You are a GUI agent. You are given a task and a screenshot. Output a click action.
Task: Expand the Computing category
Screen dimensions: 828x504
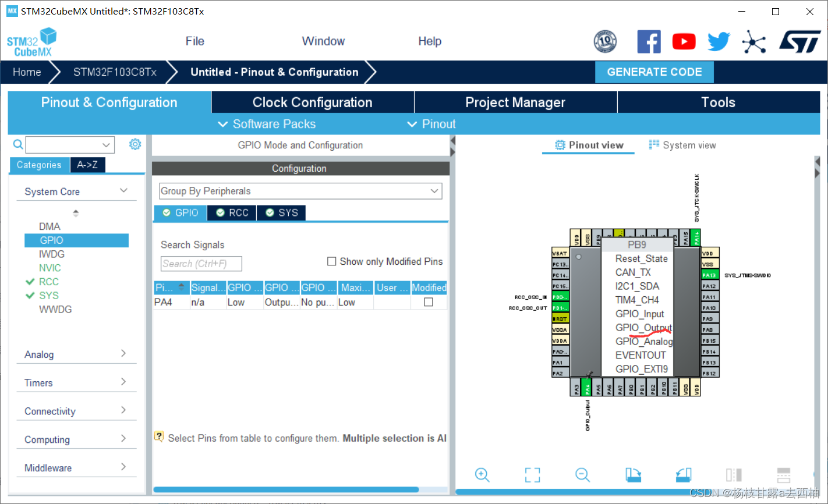point(123,439)
